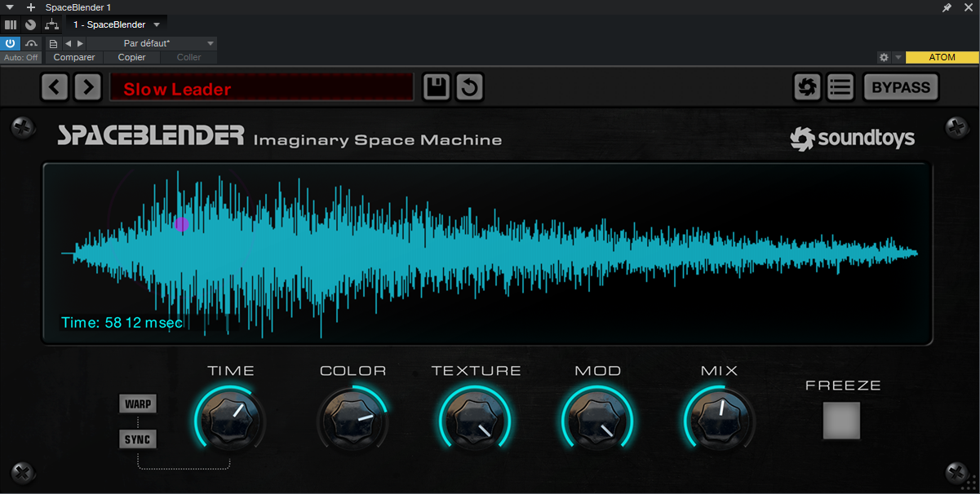Click the circular-arrow revert preset icon

pyautogui.click(x=469, y=87)
